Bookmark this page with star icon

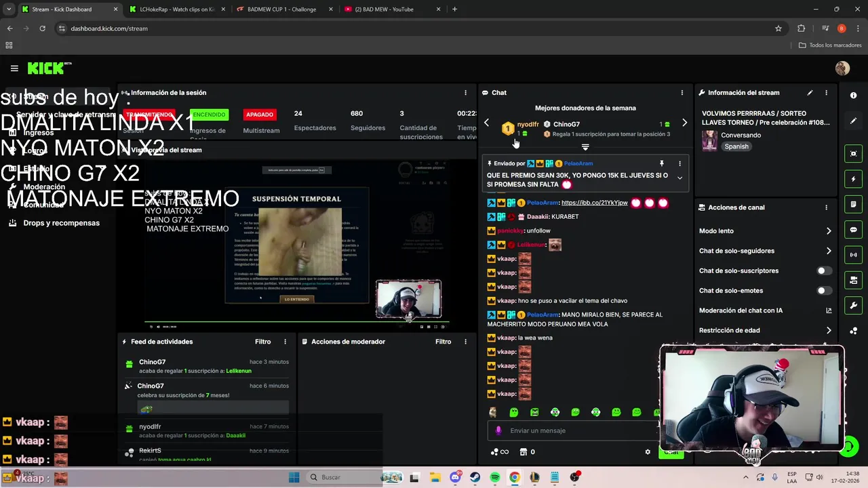(x=778, y=28)
